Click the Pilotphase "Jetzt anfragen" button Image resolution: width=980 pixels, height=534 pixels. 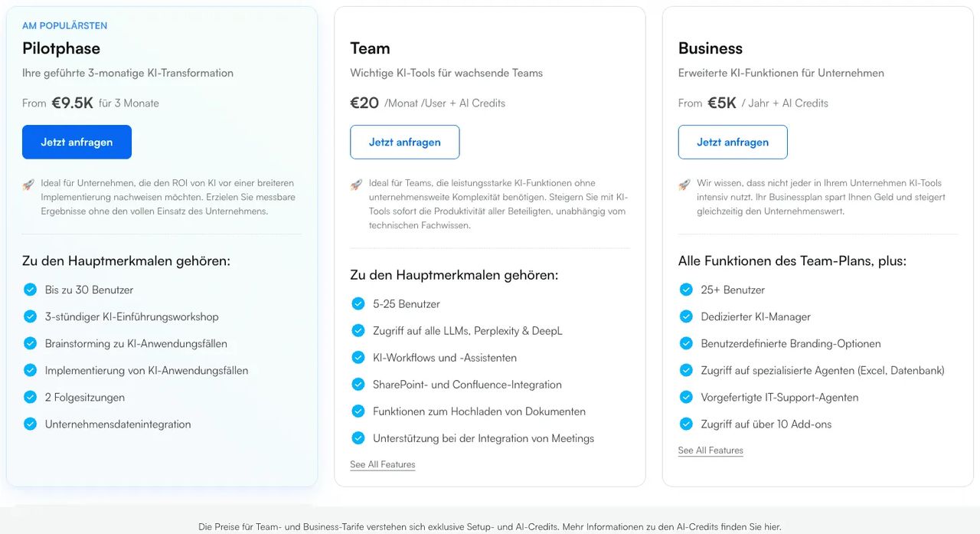coord(77,142)
